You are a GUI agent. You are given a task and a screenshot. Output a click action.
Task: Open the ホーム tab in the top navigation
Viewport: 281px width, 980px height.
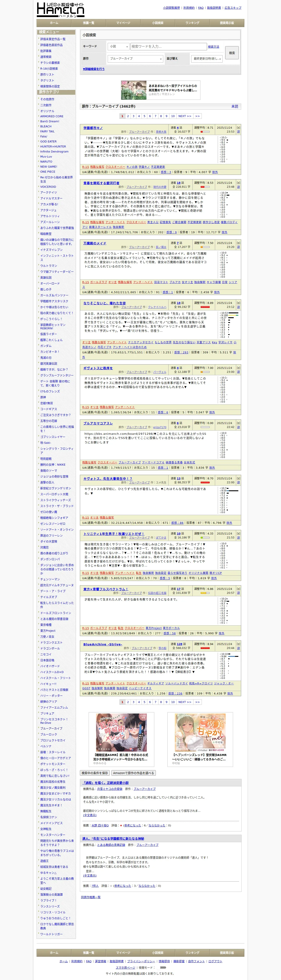pos(54,23)
